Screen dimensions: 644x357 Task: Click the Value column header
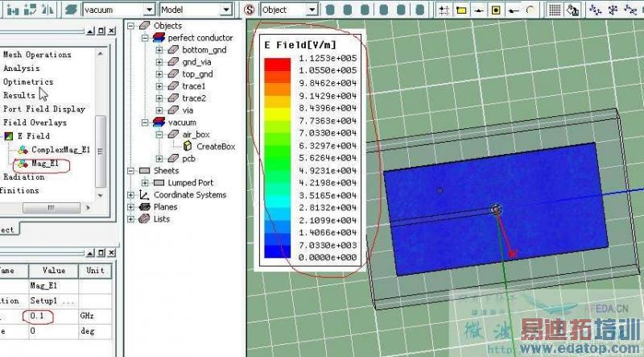click(x=54, y=271)
